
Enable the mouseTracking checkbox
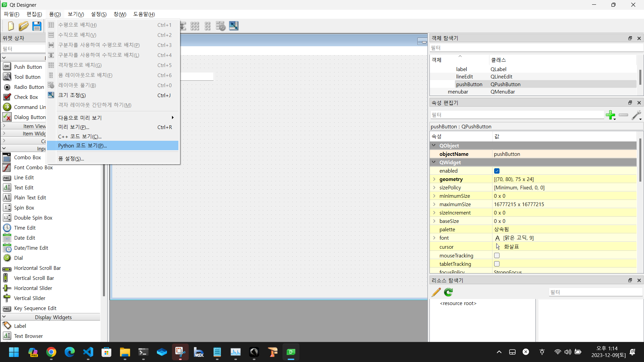pos(497,255)
